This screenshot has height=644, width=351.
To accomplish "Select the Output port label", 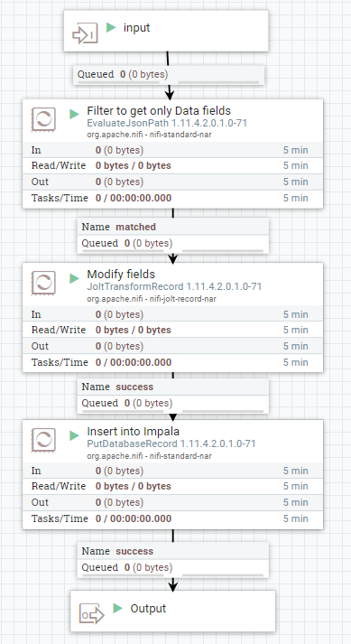I will coord(148,609).
